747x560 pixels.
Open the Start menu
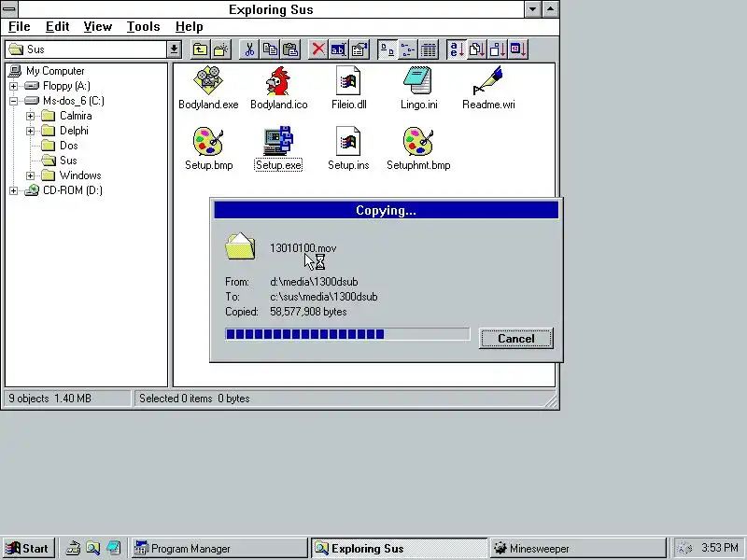(x=28, y=549)
